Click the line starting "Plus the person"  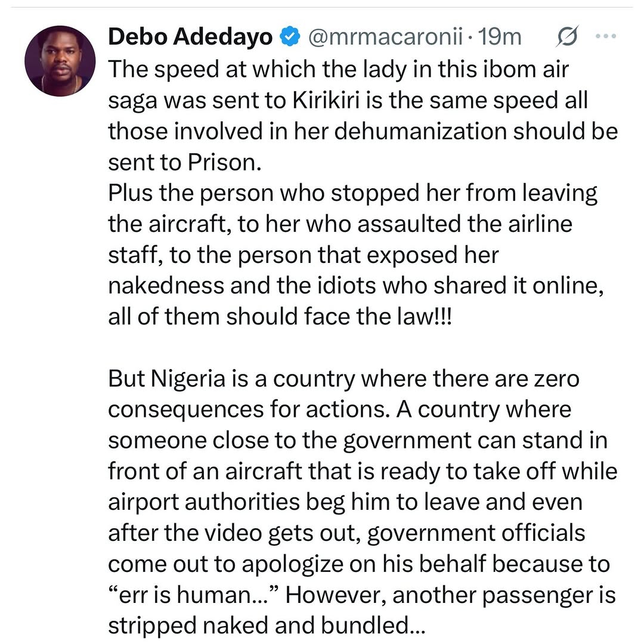point(352,193)
